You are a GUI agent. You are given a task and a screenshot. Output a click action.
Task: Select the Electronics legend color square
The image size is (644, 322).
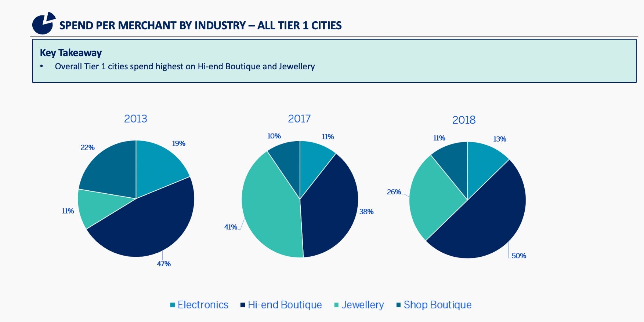click(173, 305)
